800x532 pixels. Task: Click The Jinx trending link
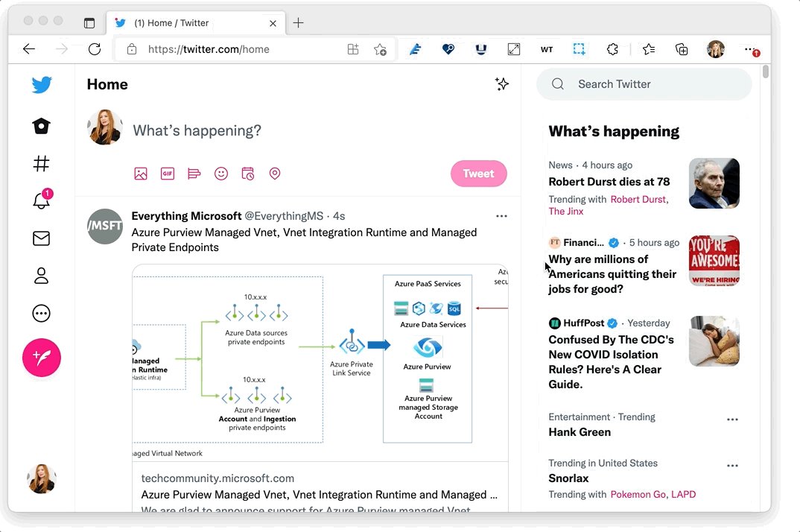coord(566,212)
